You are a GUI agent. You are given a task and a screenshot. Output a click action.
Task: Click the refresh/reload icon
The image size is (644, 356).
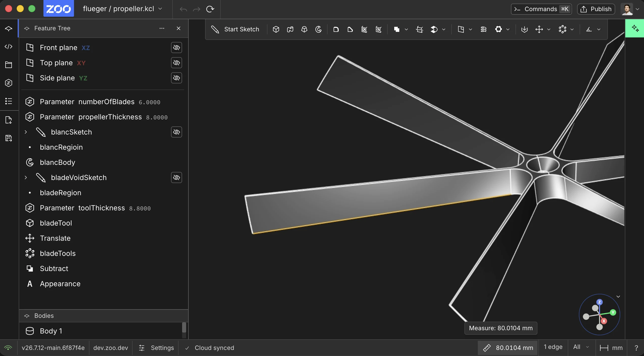tap(210, 9)
